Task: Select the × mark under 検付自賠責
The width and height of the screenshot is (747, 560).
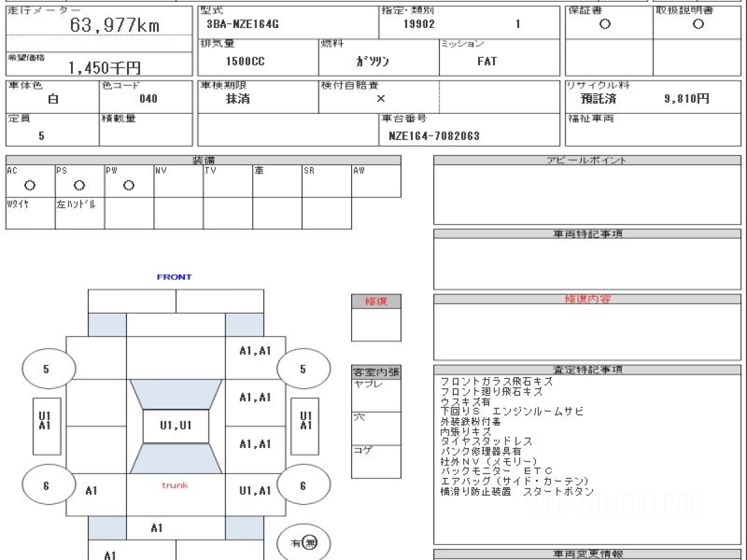Action: point(381,98)
